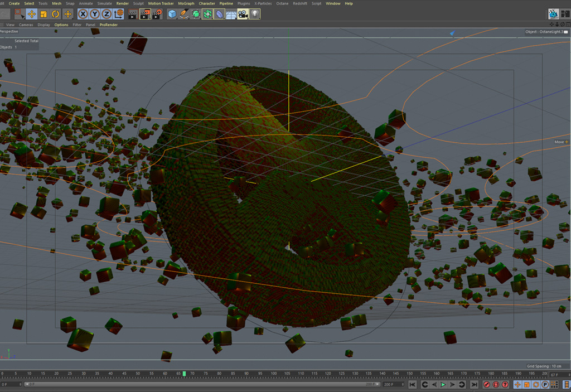Toggle Scale keyframe recording
Viewport: 571px width, 392px height.
tap(527, 385)
